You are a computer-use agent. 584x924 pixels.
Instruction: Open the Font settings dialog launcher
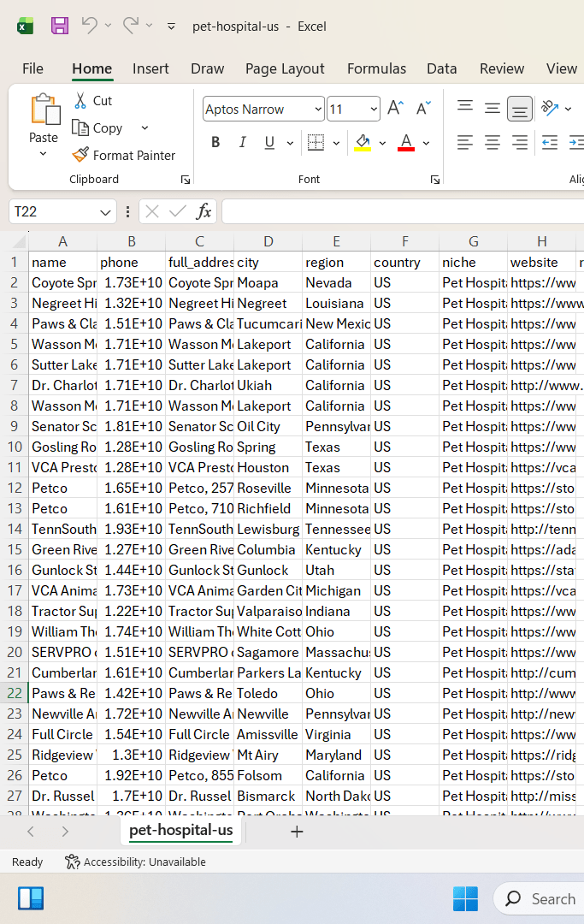tap(435, 180)
